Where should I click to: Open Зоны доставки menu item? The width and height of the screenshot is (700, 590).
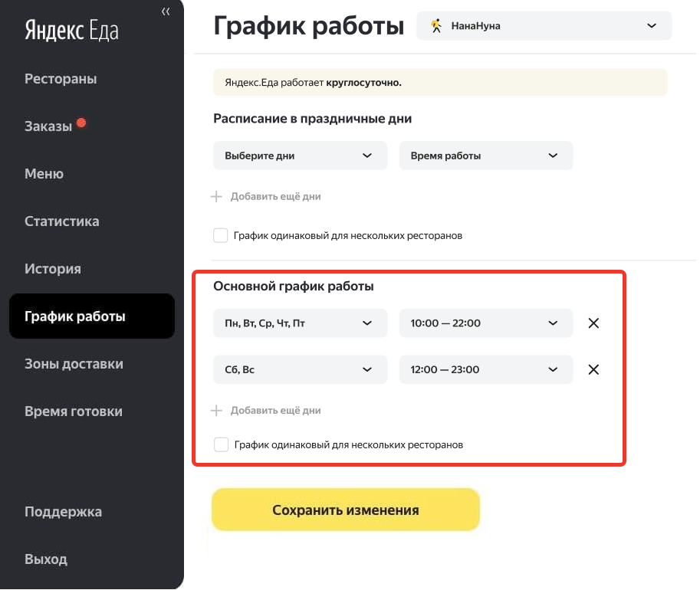tap(74, 364)
